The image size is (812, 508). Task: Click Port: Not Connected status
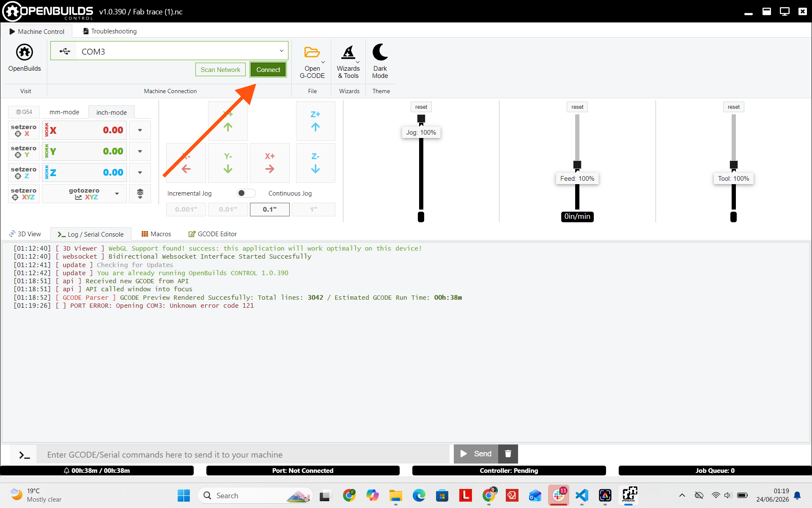[x=303, y=471]
